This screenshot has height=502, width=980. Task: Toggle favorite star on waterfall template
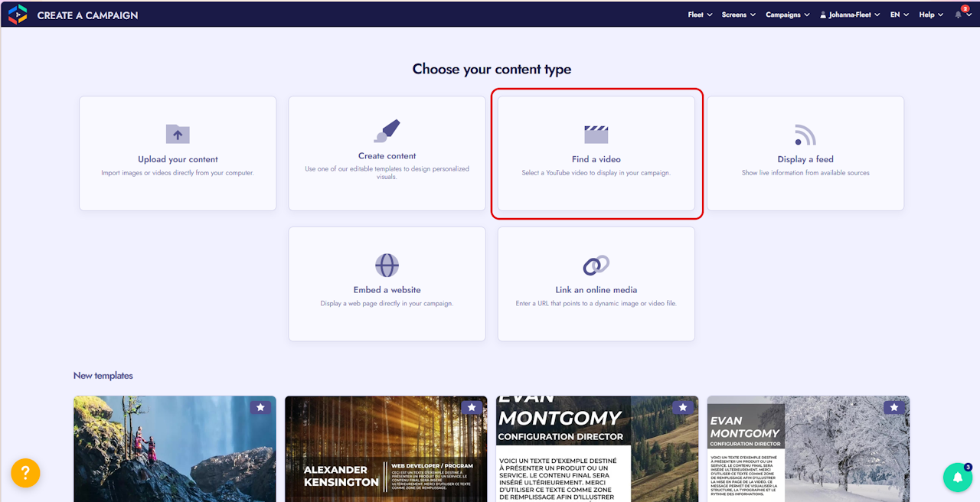[260, 408]
